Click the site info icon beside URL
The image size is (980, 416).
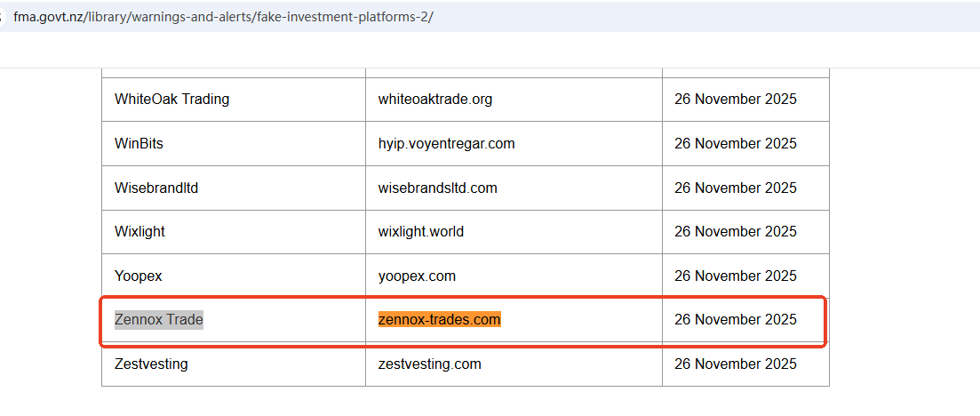[x=3, y=17]
